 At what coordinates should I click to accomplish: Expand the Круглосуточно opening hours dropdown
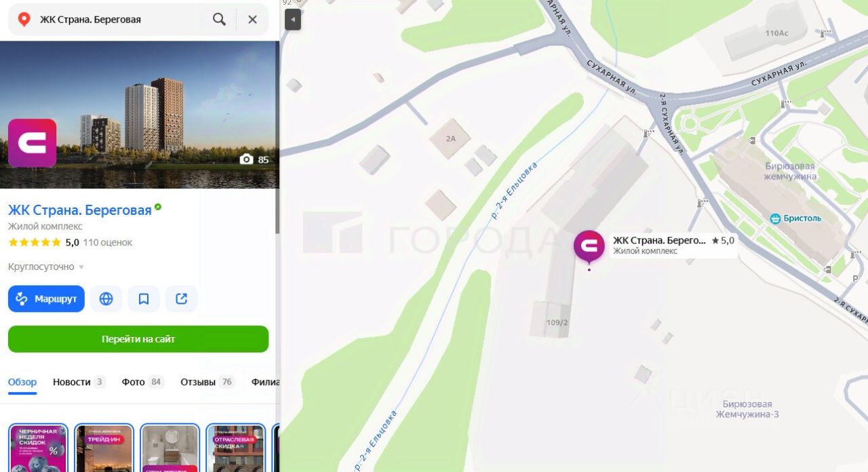(46, 267)
